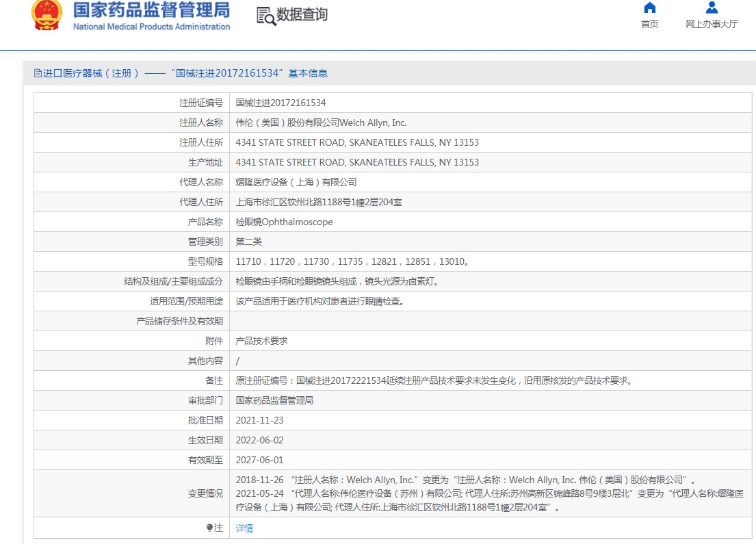Go to 首页 via its text label
The width and height of the screenshot is (756, 544).
pos(649,24)
